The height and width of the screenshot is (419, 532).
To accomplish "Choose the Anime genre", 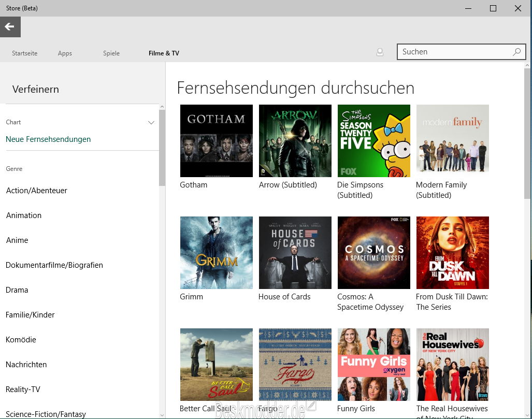I will pos(17,240).
